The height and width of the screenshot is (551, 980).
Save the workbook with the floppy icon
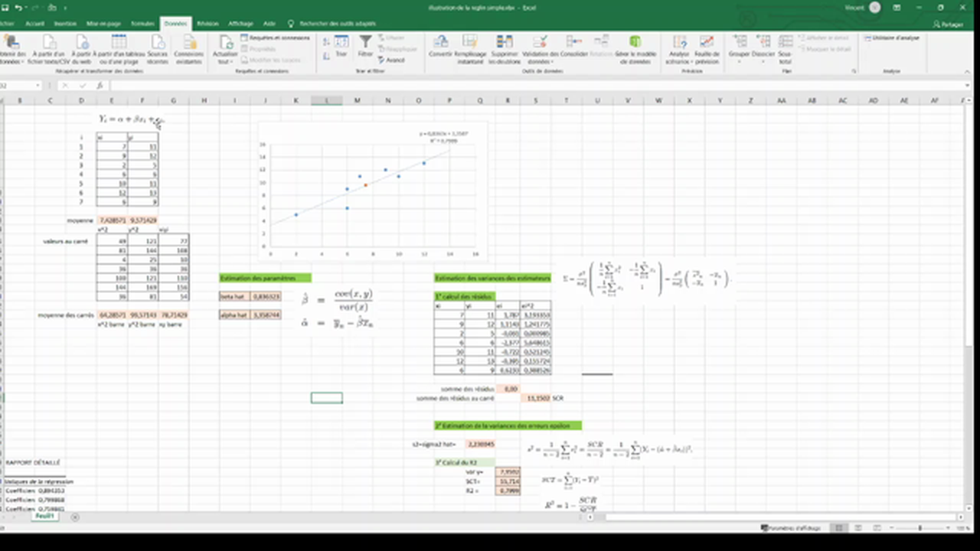[x=5, y=8]
